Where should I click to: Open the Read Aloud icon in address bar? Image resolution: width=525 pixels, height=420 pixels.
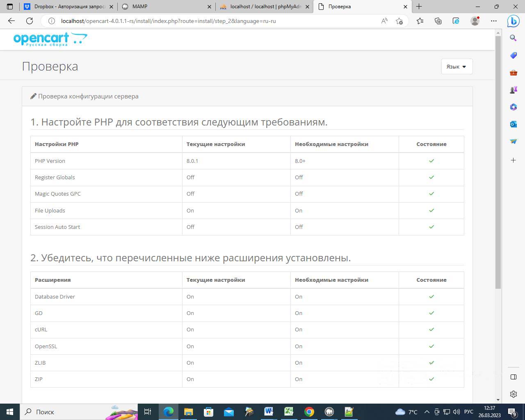[x=384, y=21]
